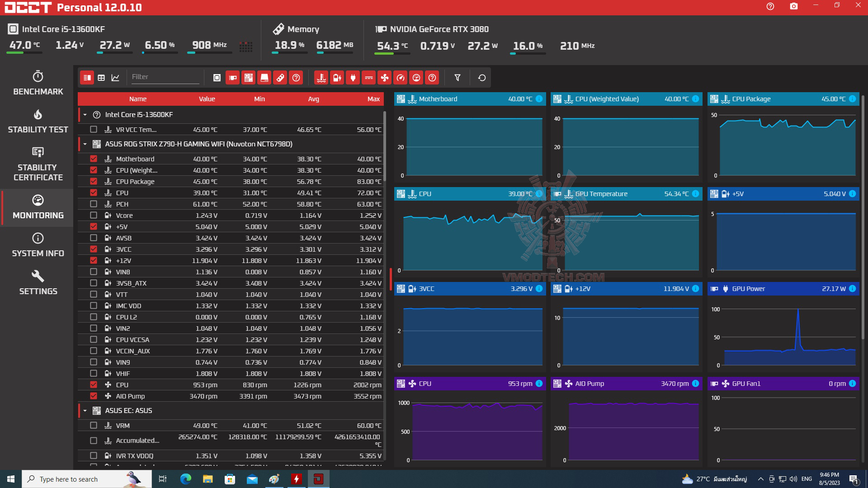Collapse the Intel Core i5-13600KF group

click(85, 115)
